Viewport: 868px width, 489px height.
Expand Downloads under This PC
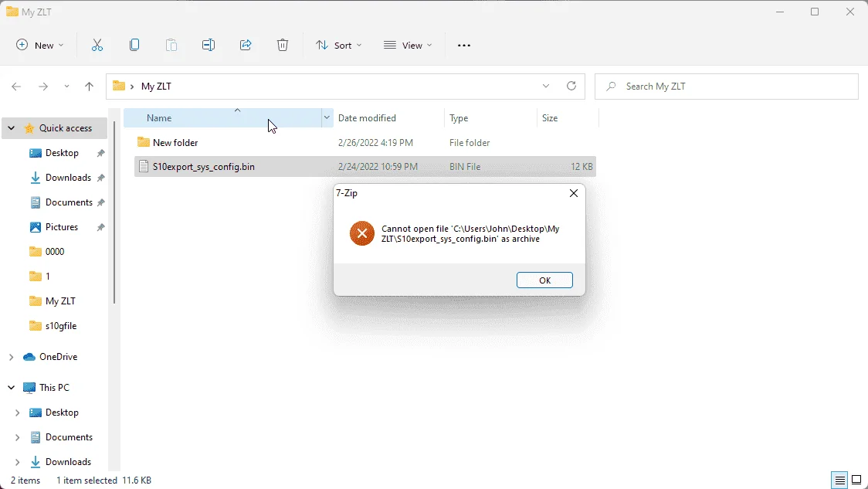[17, 462]
